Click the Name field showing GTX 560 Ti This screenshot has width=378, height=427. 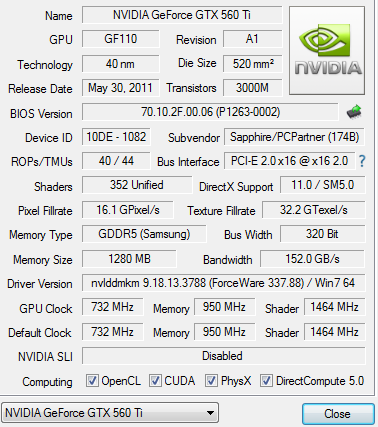click(182, 15)
